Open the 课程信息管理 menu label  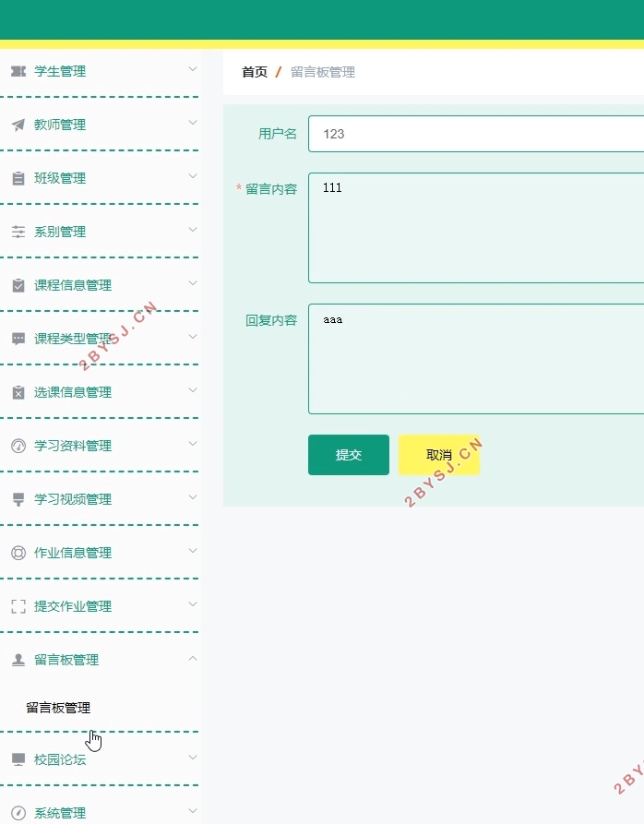[73, 285]
